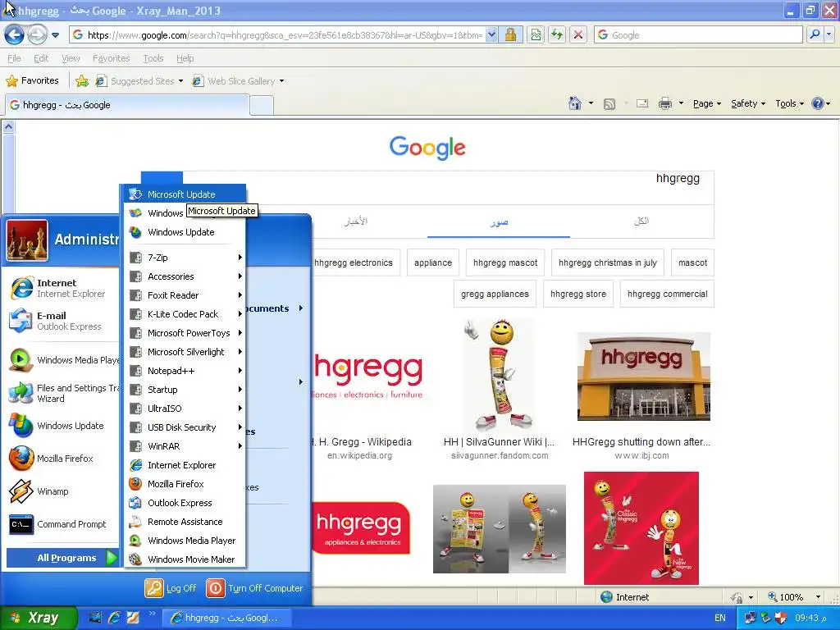Open the SilvaGunner Wiki mascot thumbnail

pyautogui.click(x=500, y=376)
